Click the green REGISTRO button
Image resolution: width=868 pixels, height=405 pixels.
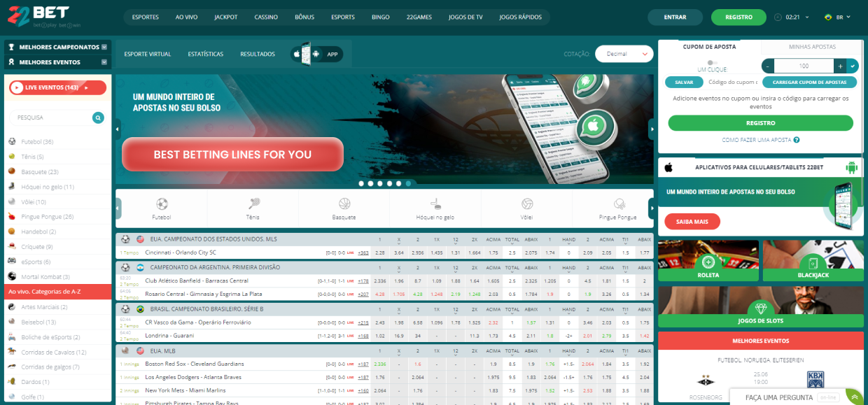(x=761, y=123)
